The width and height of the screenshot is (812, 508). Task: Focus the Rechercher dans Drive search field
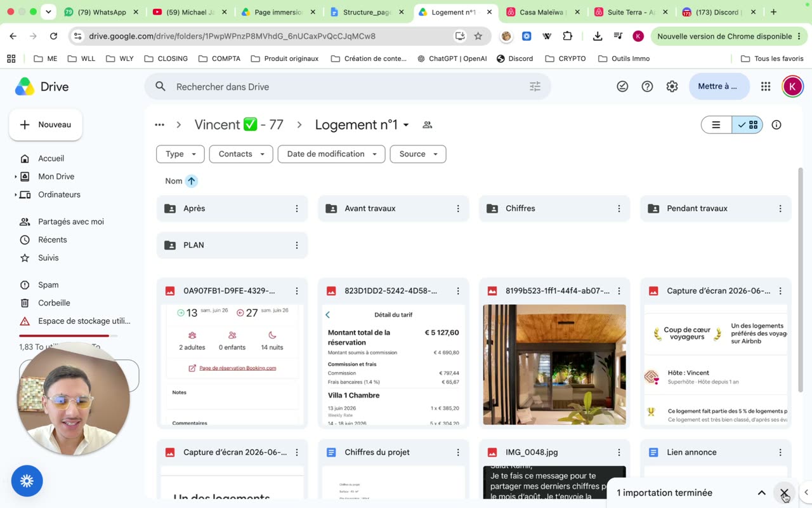click(348, 87)
